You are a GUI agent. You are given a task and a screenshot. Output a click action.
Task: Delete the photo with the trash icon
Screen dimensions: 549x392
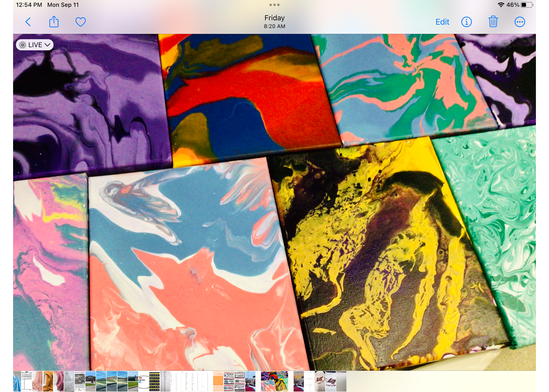click(493, 22)
